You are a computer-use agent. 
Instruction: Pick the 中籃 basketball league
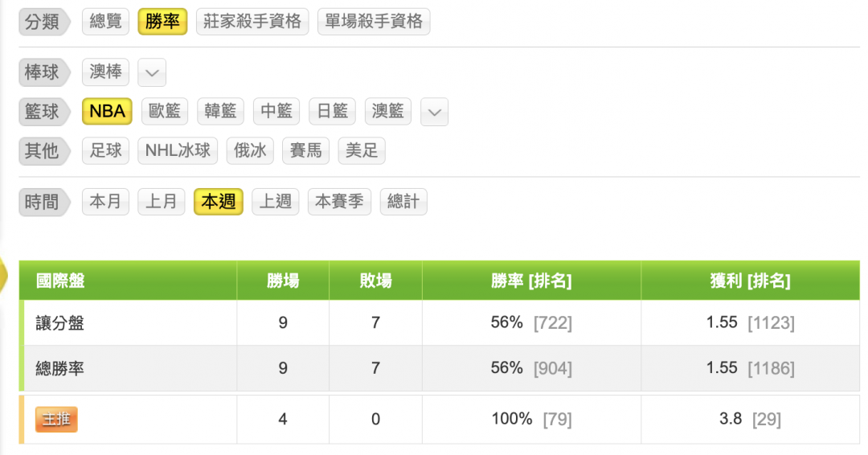[276, 111]
